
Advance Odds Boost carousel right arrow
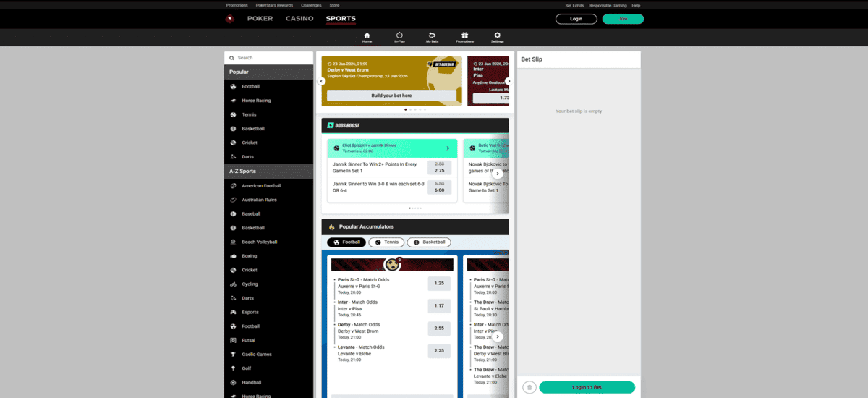pyautogui.click(x=498, y=174)
